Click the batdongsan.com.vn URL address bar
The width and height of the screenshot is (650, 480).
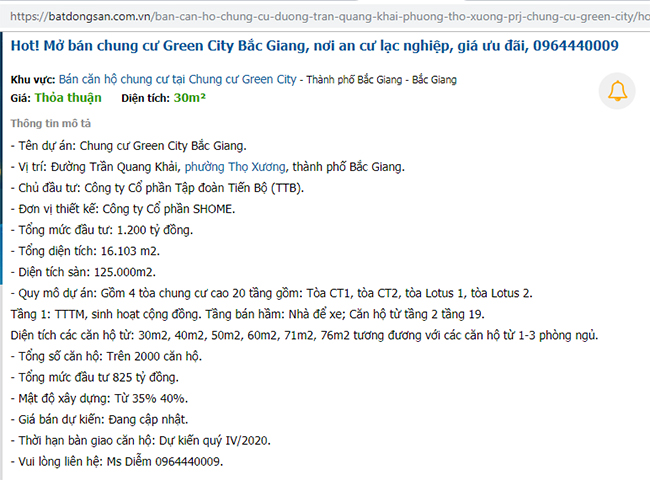pos(325,16)
